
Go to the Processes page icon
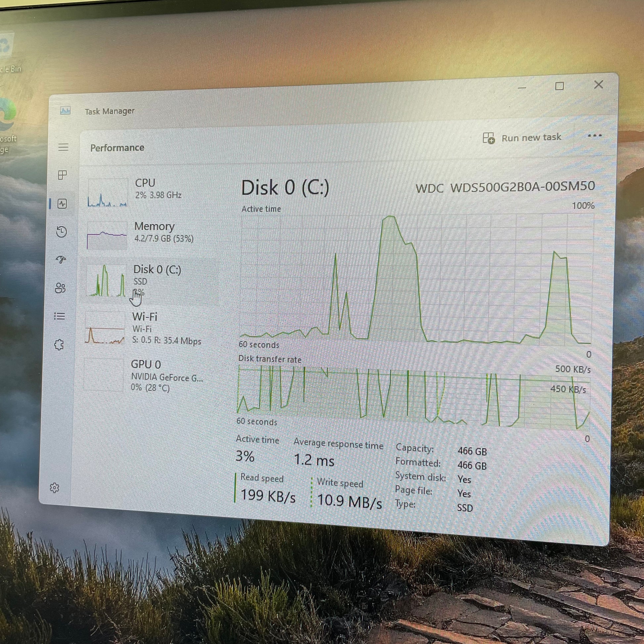click(x=62, y=175)
